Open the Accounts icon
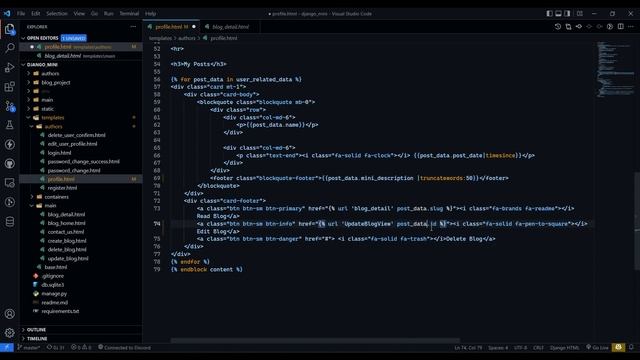This screenshot has width=640, height=360. (9, 313)
